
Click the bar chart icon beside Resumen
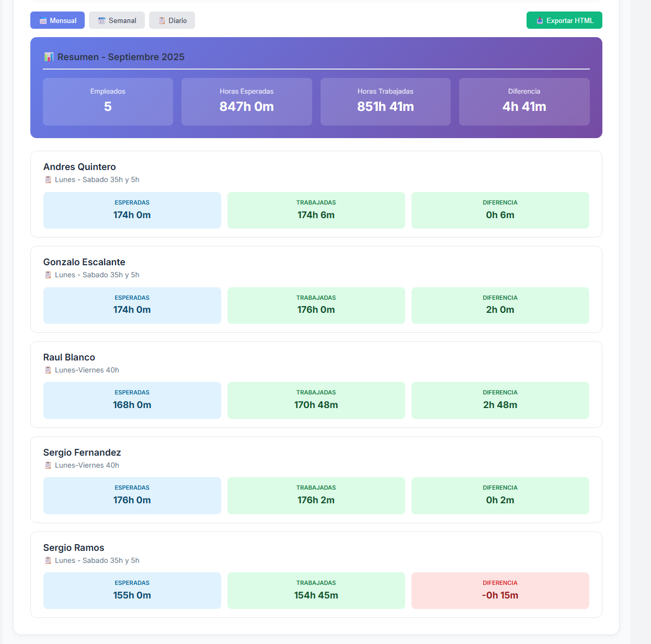pos(49,57)
